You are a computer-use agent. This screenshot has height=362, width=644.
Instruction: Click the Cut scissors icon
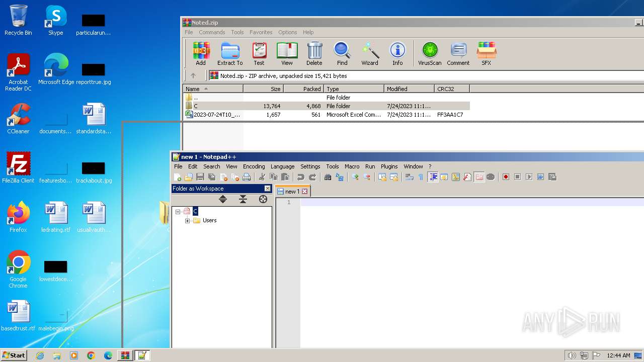[x=262, y=177]
